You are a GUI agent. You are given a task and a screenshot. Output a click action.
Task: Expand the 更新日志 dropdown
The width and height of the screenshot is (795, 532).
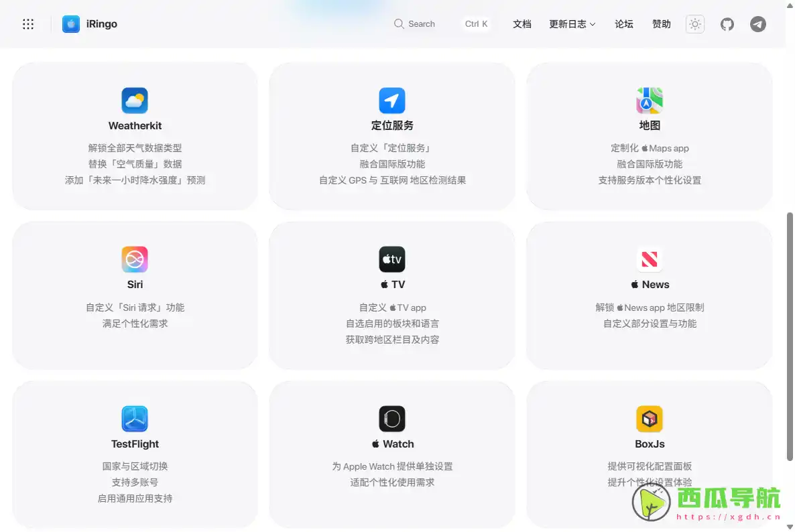[572, 24]
